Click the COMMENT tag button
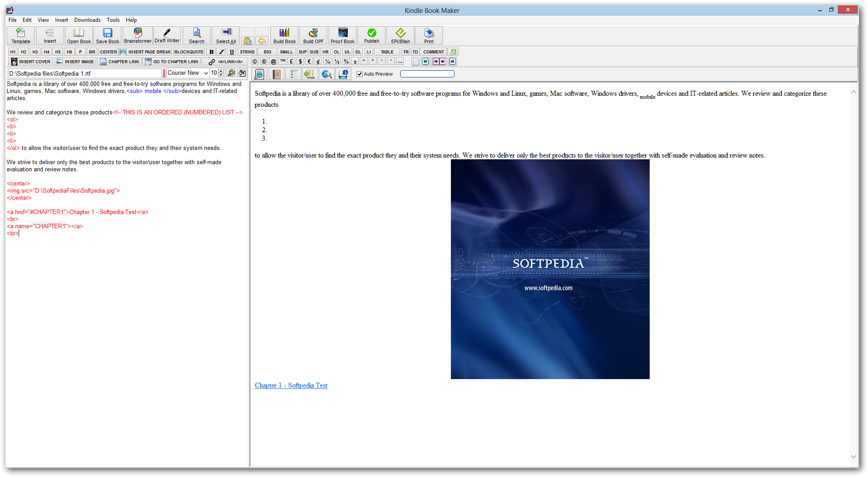The width and height of the screenshot is (868, 477). 434,52
